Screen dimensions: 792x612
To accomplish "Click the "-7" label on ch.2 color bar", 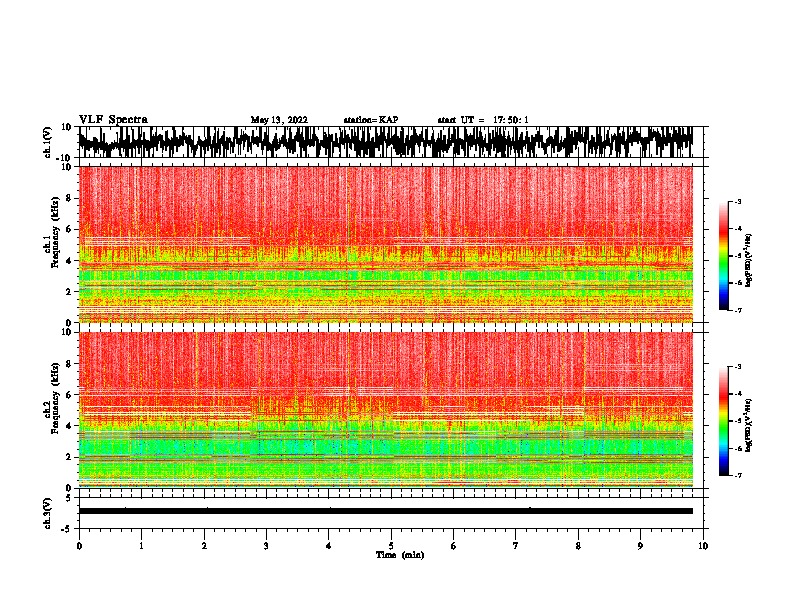I will click(x=737, y=476).
